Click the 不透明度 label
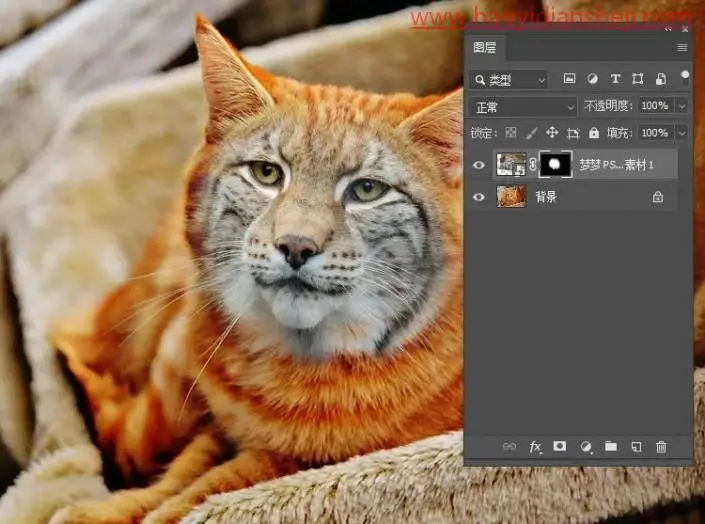The width and height of the screenshot is (705, 524). (608, 106)
